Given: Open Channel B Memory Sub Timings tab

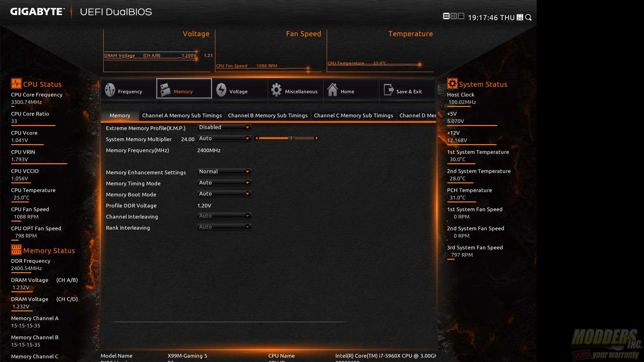Looking at the screenshot, I should pos(268,115).
